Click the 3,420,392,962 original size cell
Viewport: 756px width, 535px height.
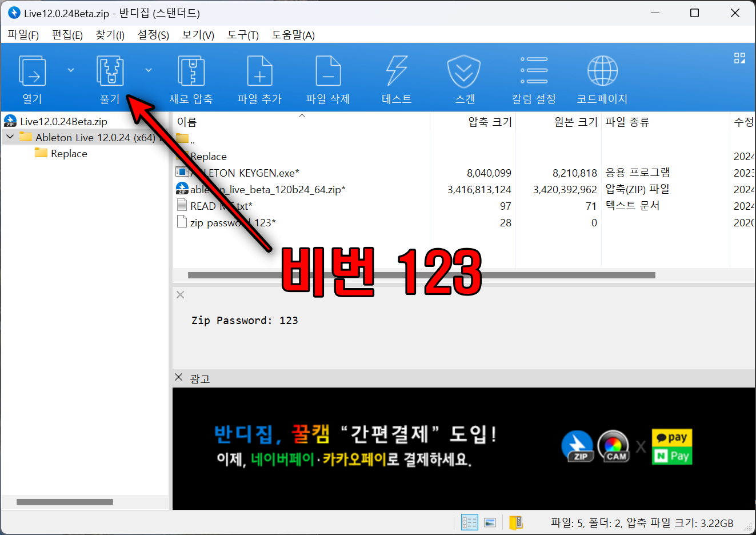(565, 189)
